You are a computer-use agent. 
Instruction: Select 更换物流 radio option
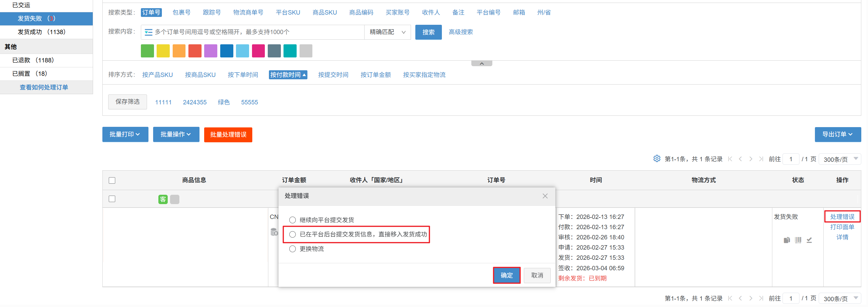click(293, 249)
